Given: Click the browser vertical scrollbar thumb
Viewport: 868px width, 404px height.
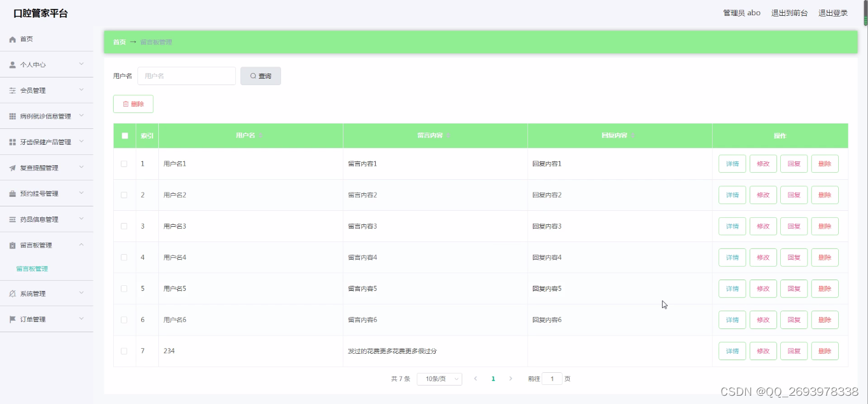Looking at the screenshot, I should 865,13.
